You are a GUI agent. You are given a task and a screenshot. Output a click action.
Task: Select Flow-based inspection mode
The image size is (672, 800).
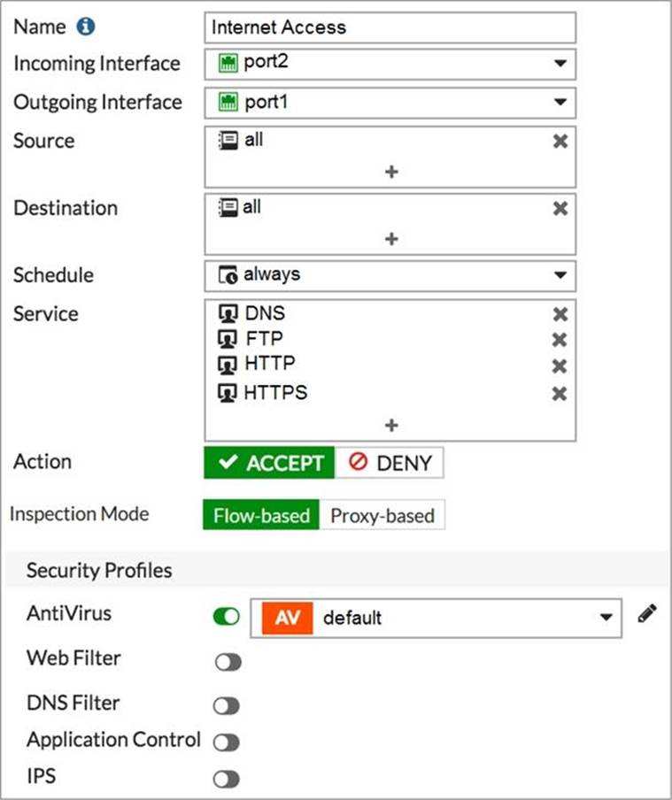click(x=260, y=515)
